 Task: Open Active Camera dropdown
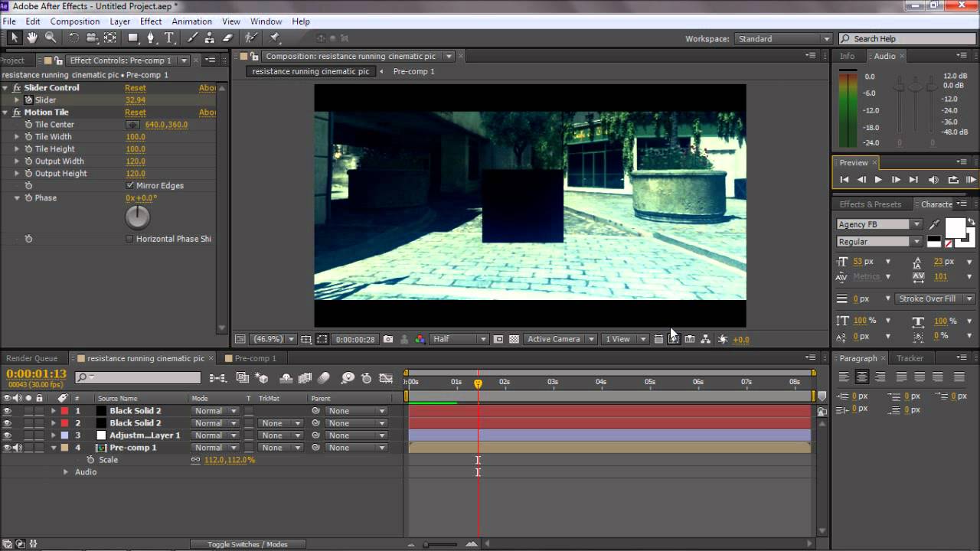(x=560, y=339)
